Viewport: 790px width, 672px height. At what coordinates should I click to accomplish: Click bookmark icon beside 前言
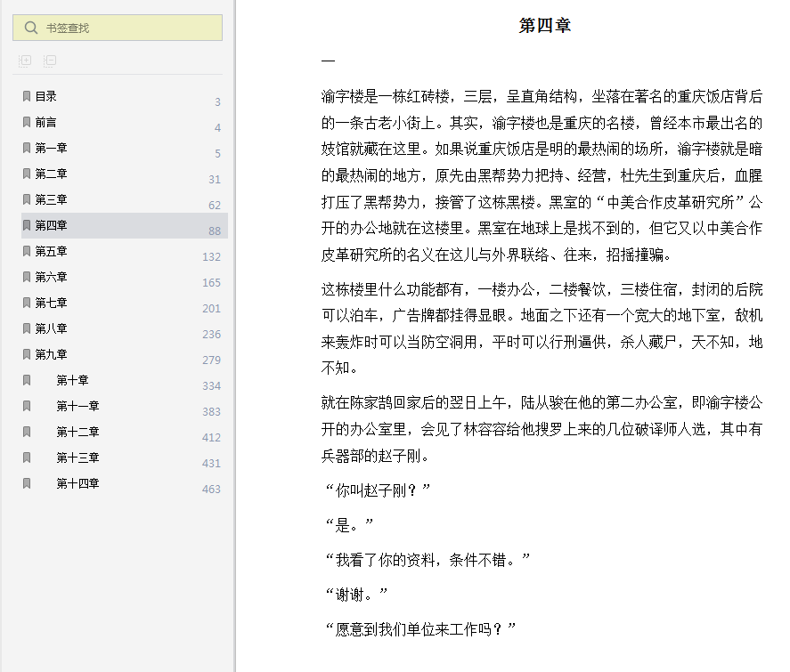tap(27, 122)
